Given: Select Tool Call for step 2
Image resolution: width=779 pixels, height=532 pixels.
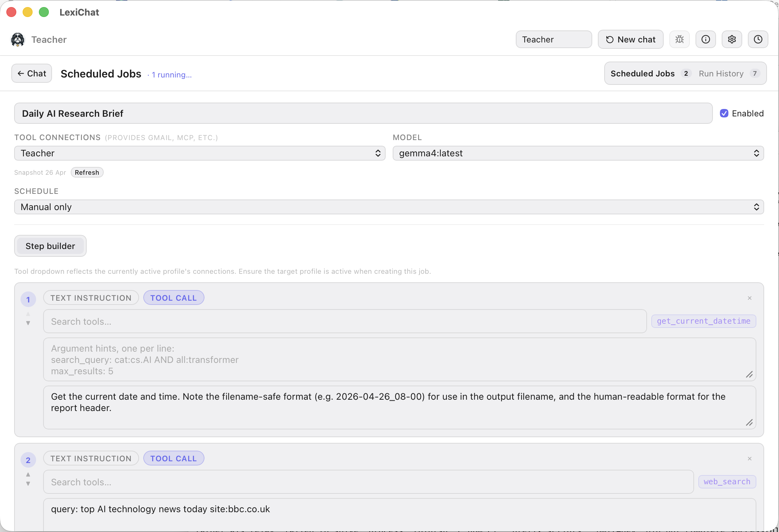Looking at the screenshot, I should point(173,458).
